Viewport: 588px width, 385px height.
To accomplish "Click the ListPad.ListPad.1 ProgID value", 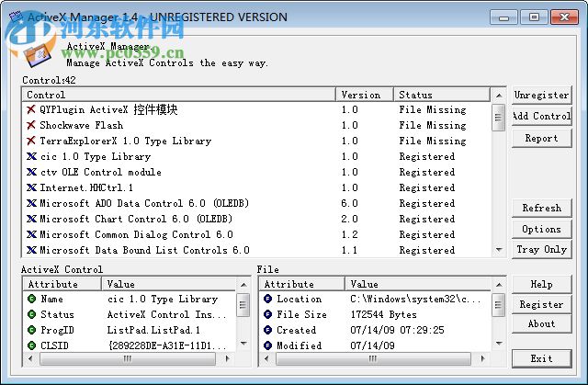I will [153, 330].
